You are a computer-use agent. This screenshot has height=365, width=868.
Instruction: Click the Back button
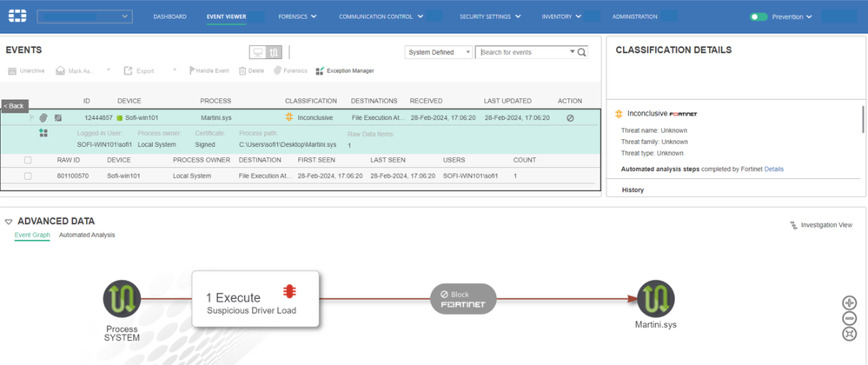[14, 106]
